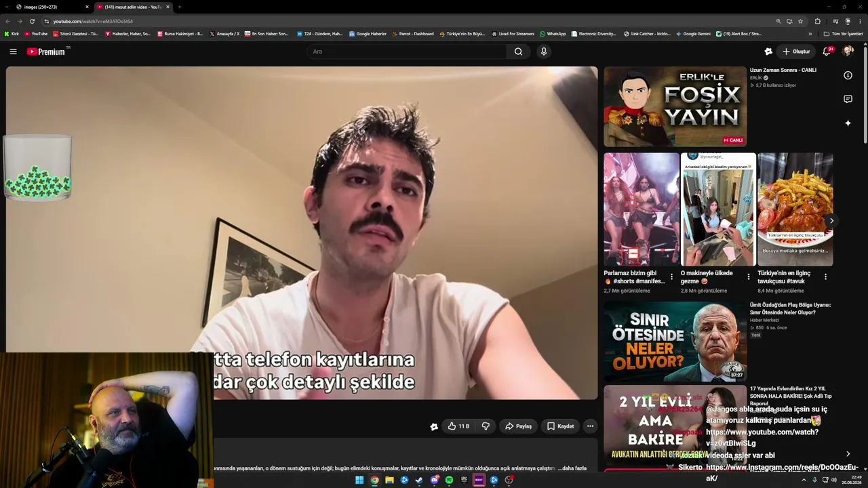This screenshot has height=488, width=868.
Task: Go back in browser history
Action: pyautogui.click(x=7, y=21)
